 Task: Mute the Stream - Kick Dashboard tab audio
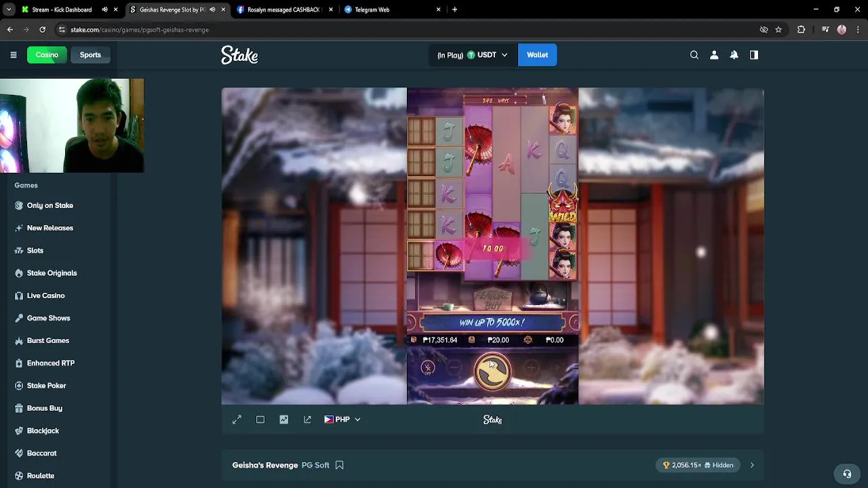tap(104, 9)
